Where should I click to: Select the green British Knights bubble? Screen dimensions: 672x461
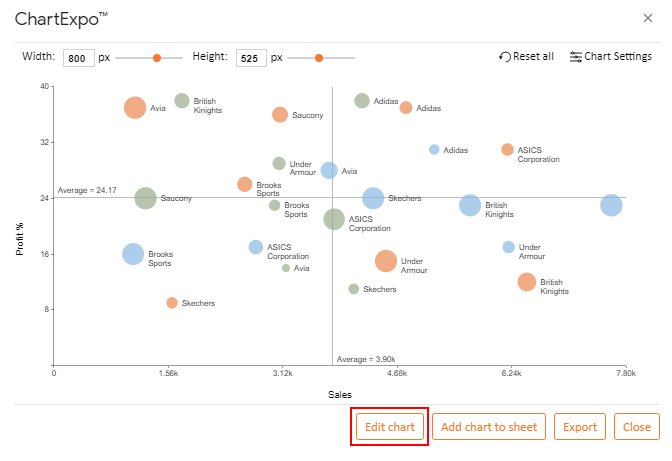click(182, 101)
